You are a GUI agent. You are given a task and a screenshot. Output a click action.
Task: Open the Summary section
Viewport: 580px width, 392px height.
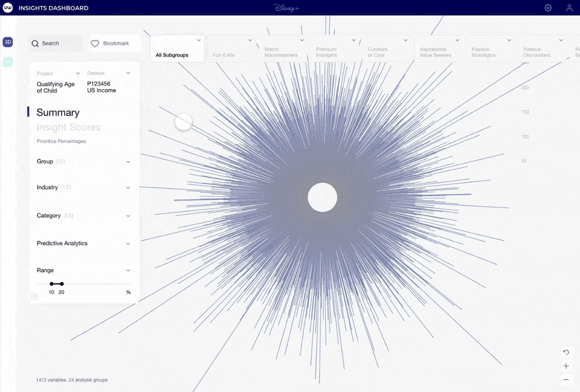pyautogui.click(x=58, y=112)
